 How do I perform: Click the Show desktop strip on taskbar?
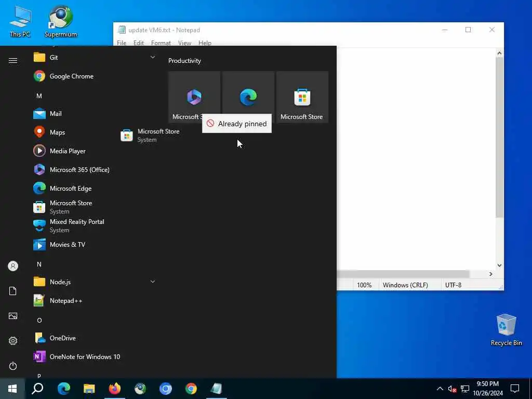[x=530, y=389]
